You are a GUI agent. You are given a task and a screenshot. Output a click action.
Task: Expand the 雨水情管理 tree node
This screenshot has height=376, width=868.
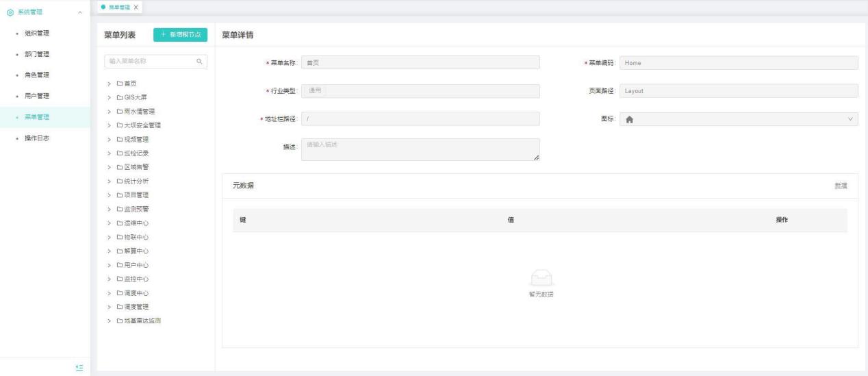click(109, 111)
